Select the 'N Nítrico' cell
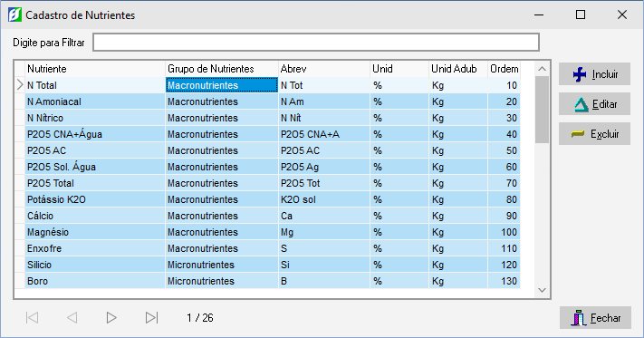644x338 pixels. point(95,119)
